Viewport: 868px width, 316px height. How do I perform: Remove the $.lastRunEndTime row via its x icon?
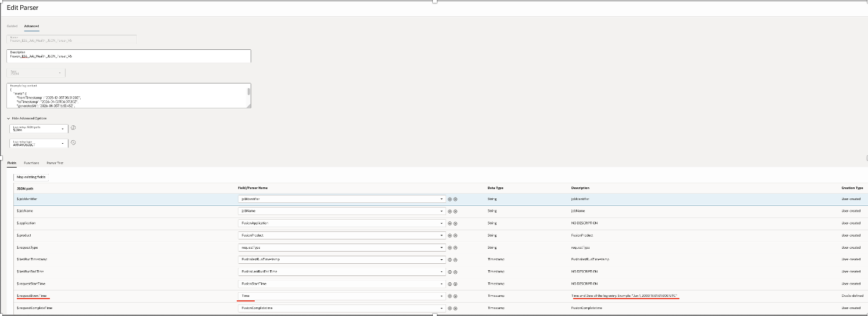(455, 271)
